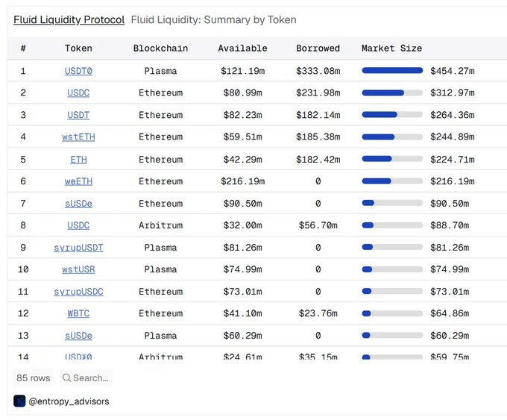Open the USDC link in the Arbitrum row
Viewport: 507px width, 420px height.
(x=78, y=225)
